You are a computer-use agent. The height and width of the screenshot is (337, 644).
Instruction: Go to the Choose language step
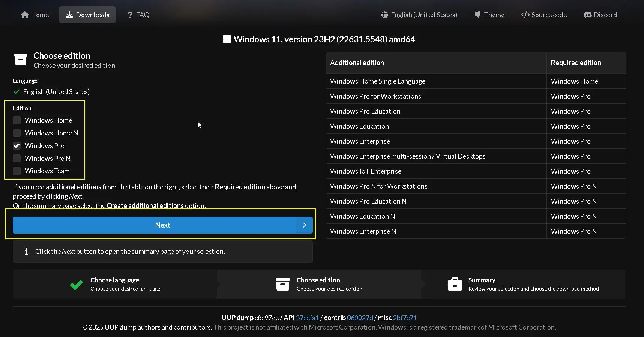[x=115, y=284]
